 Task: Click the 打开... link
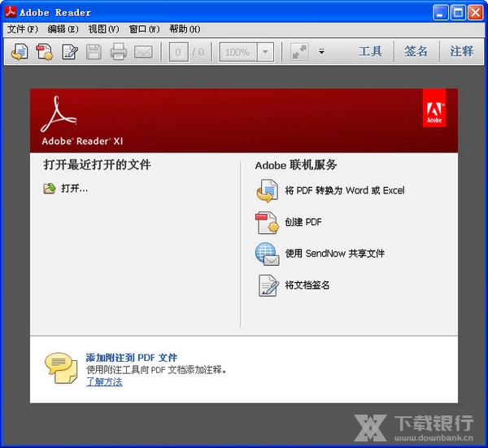pyautogui.click(x=74, y=188)
